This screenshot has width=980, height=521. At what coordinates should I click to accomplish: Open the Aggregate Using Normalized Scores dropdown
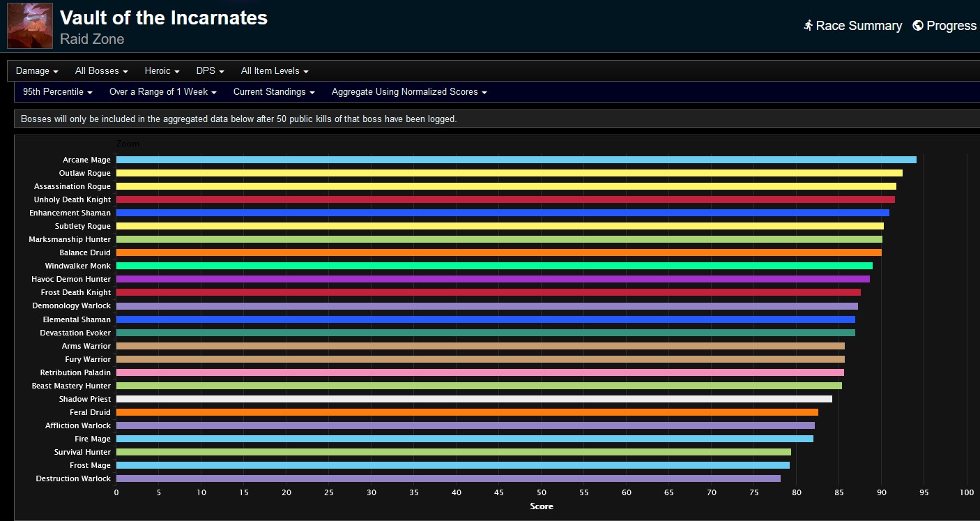click(408, 91)
